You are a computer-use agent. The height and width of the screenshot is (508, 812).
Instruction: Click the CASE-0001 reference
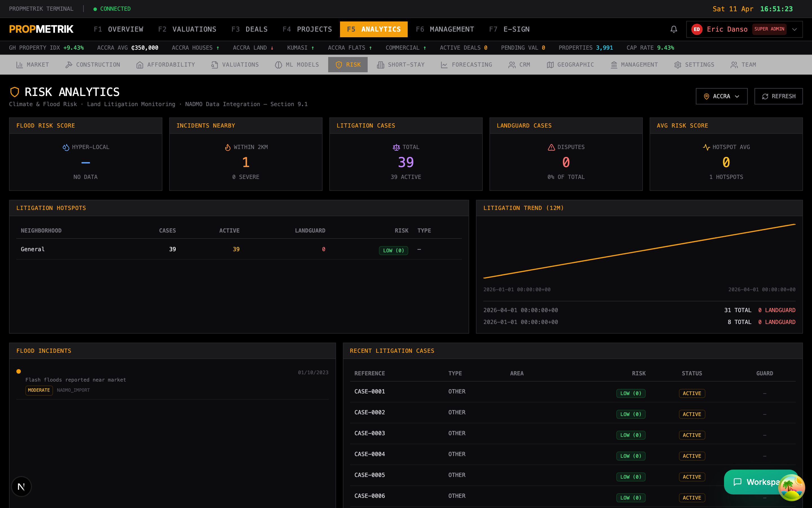tap(370, 391)
